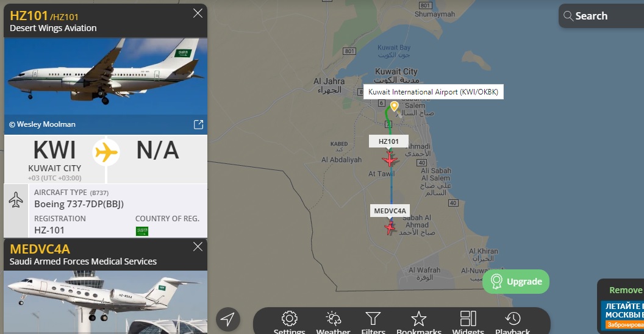Open the Bookmarks star icon
644x334 pixels.
pos(418,319)
